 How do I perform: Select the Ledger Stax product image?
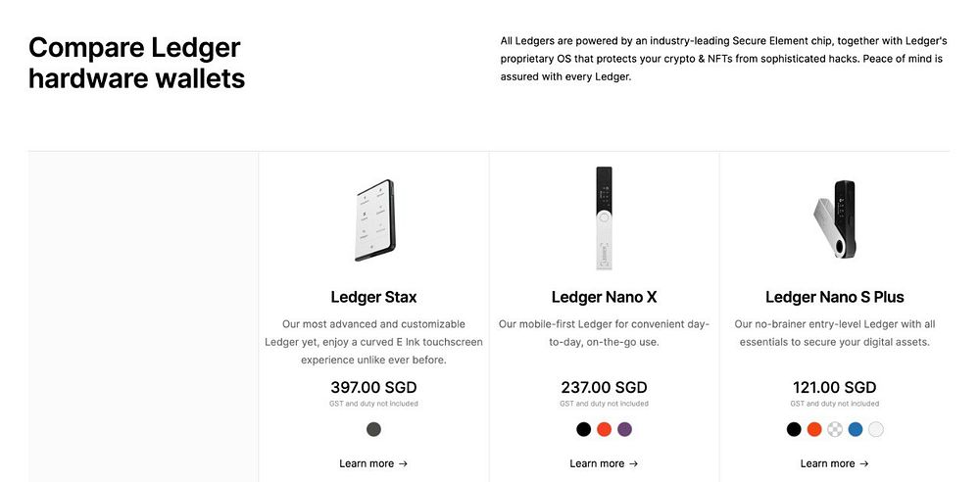[x=374, y=220]
